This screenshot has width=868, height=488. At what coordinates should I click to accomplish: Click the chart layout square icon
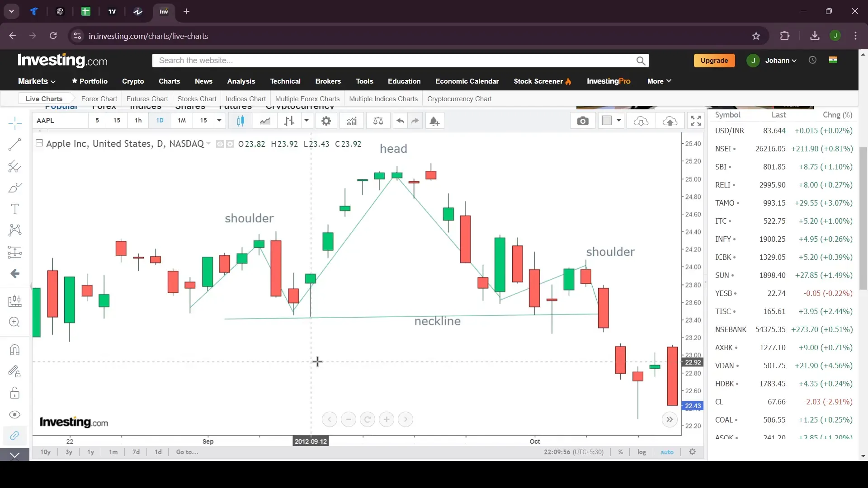click(607, 121)
